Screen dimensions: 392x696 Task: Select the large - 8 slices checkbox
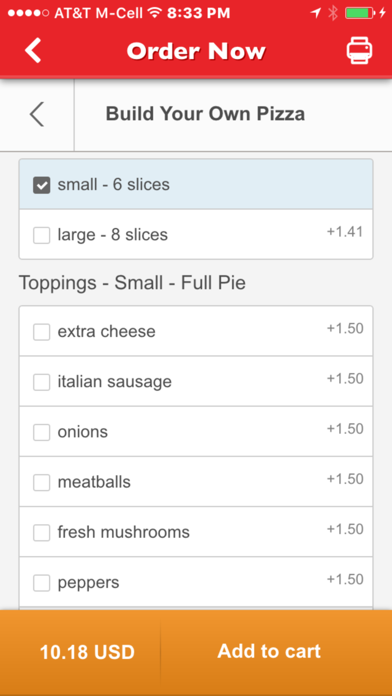coord(42,235)
